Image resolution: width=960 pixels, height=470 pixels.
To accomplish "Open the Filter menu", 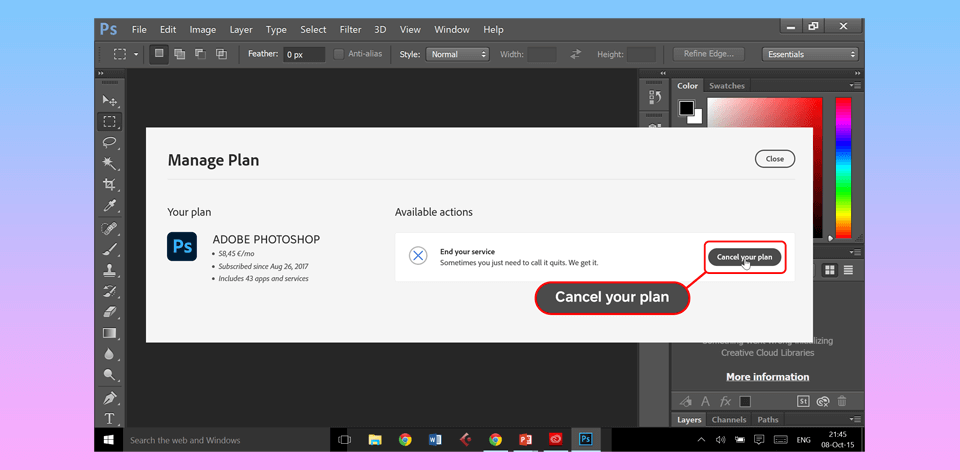I will [x=350, y=29].
